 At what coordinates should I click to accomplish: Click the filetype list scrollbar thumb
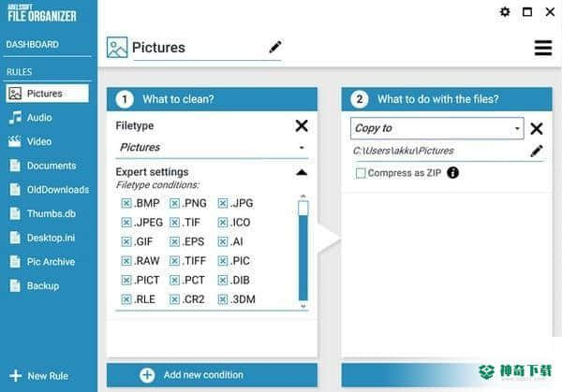pos(303,208)
